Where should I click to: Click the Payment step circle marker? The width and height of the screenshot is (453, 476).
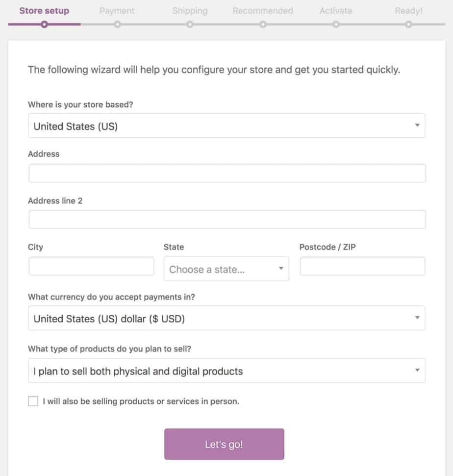pyautogui.click(x=117, y=24)
